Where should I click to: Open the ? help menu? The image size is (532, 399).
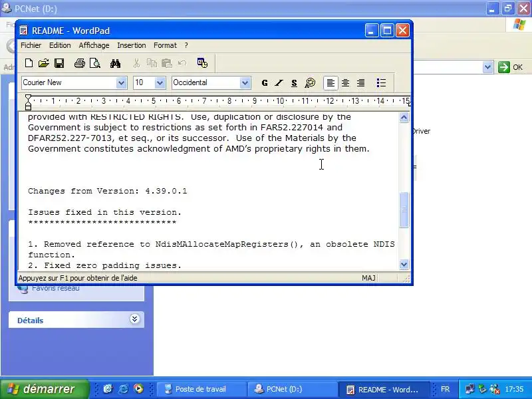[186, 45]
